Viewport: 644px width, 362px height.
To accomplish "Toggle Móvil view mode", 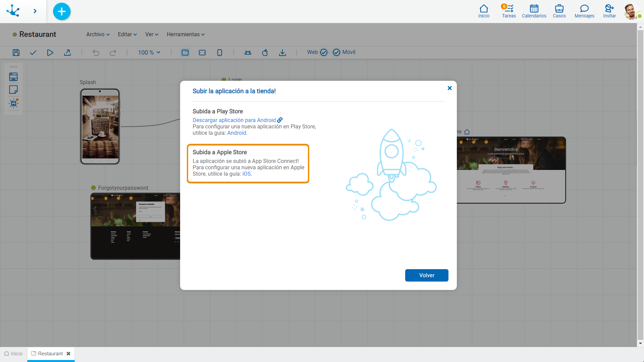I will click(x=337, y=52).
